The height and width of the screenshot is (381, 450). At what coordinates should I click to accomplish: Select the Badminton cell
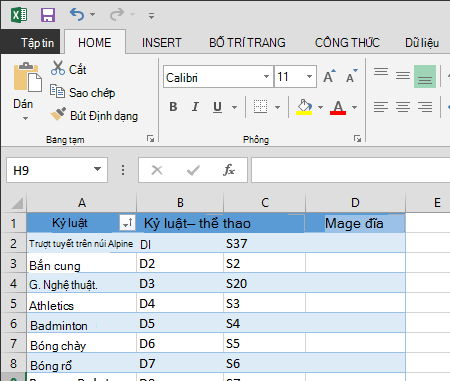[x=82, y=323]
